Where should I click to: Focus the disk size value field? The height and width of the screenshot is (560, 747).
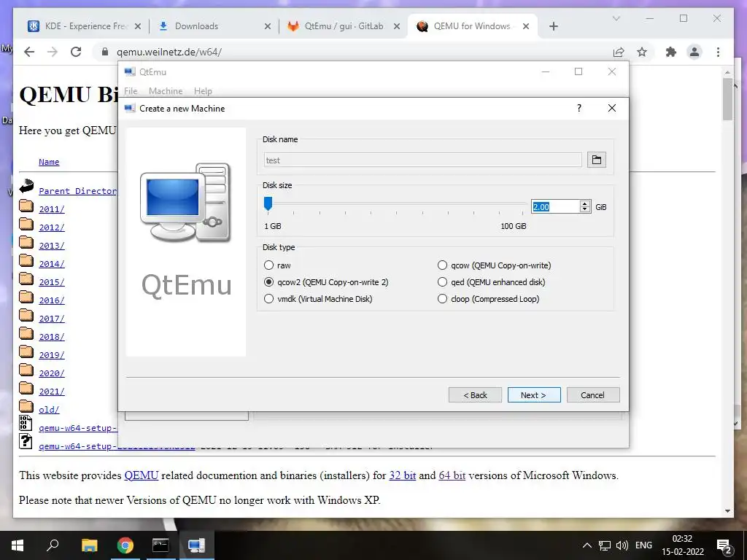555,206
